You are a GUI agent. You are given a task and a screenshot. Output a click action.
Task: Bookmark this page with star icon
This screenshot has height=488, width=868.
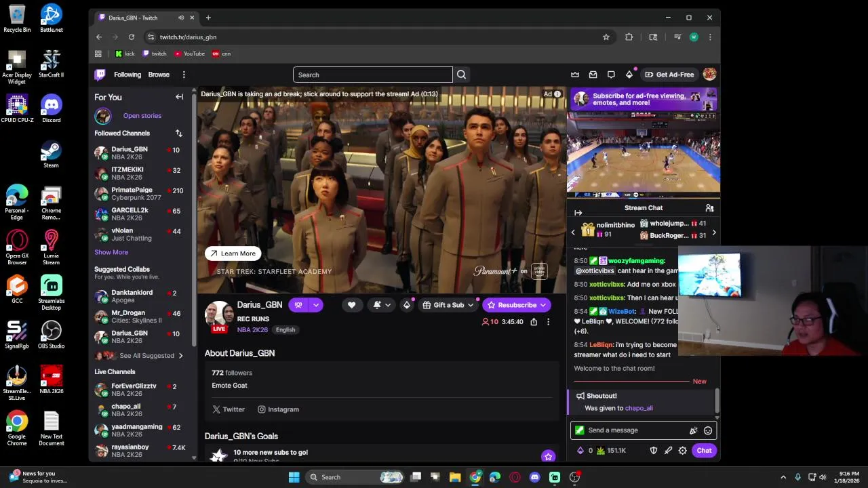click(606, 37)
